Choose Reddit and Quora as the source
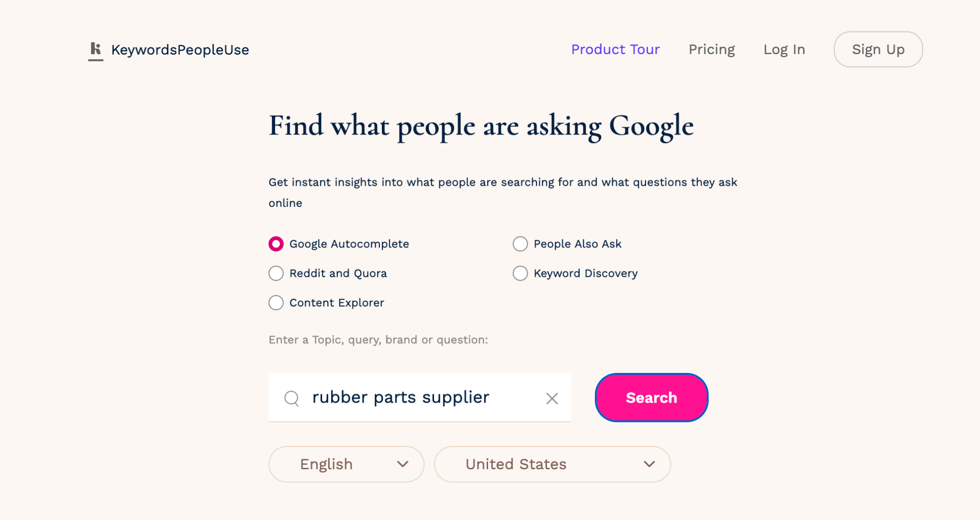The width and height of the screenshot is (980, 520). click(276, 273)
